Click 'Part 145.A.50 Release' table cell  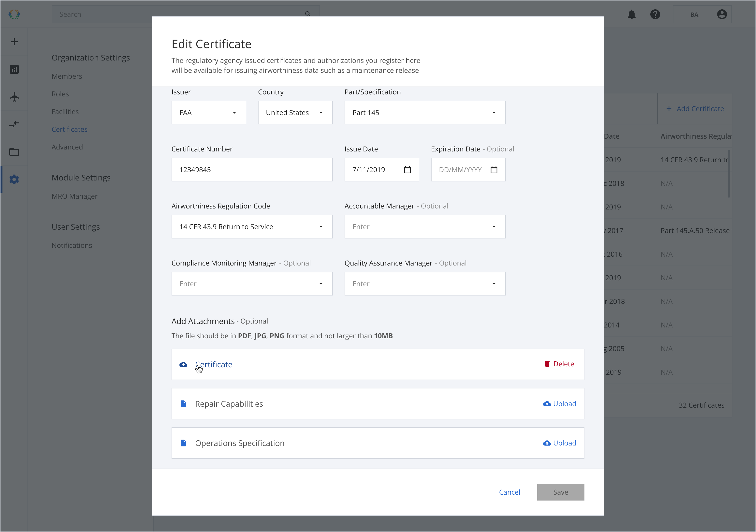[695, 231]
